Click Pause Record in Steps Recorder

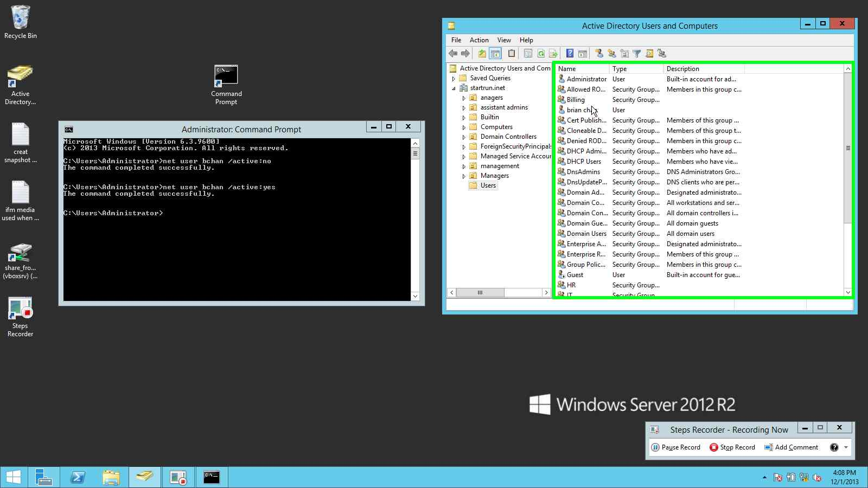tap(676, 447)
